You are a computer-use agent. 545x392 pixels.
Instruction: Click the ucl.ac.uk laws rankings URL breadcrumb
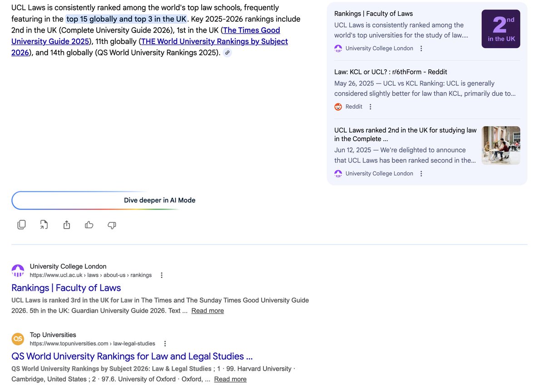point(91,275)
